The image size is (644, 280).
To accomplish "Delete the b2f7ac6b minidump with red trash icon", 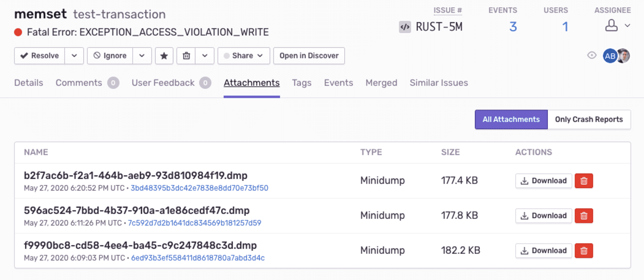I will pos(583,180).
